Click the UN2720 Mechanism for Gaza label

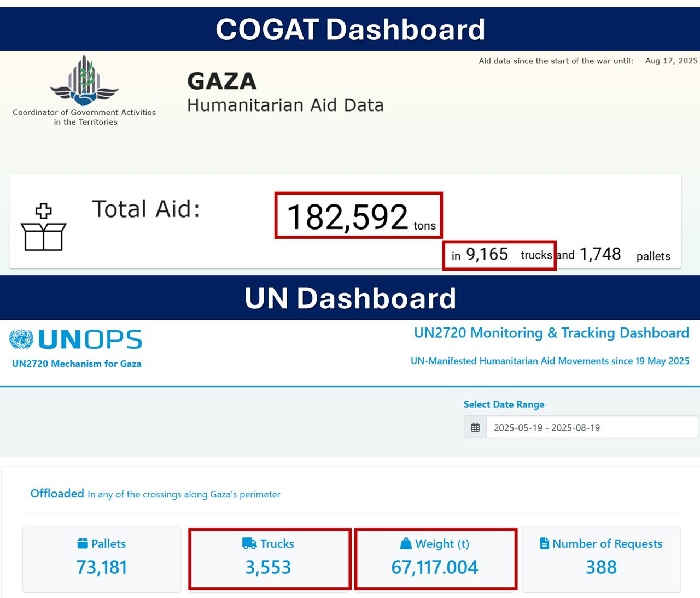coord(77,363)
